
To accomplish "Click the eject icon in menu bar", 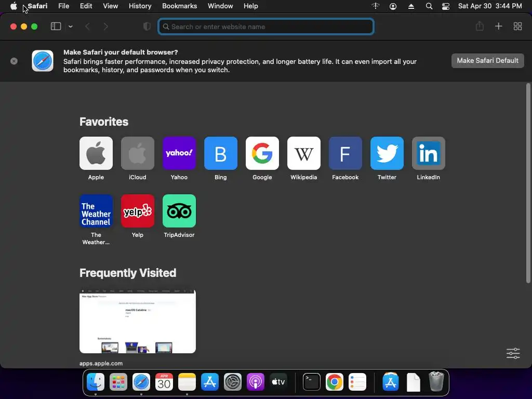I will click(x=411, y=6).
